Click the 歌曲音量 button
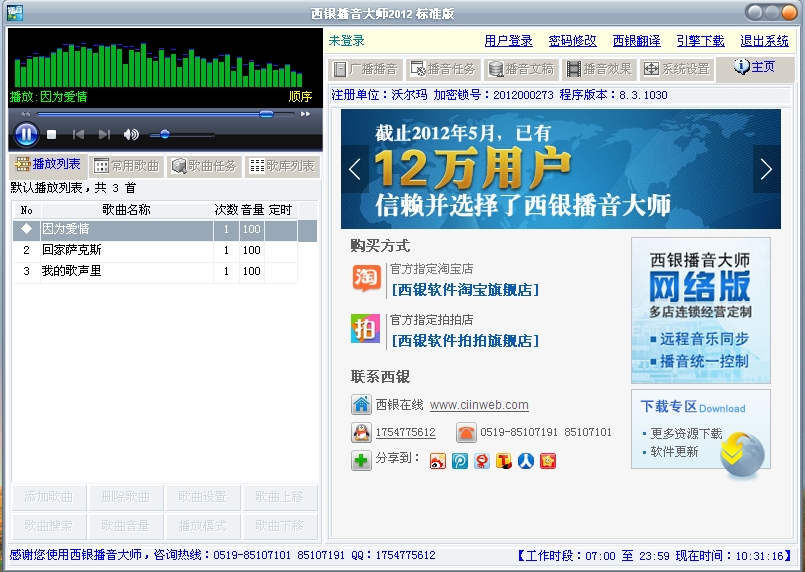This screenshot has height=572, width=805. (x=126, y=525)
